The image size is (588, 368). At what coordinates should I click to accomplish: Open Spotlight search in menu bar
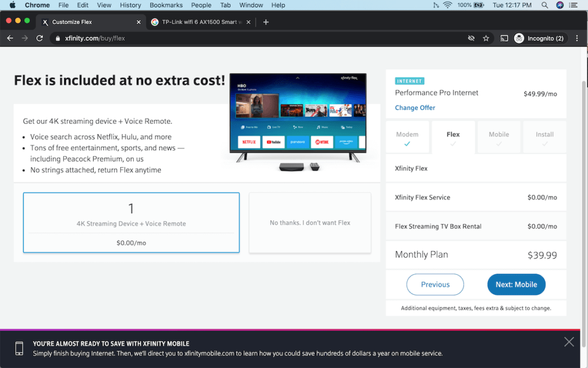(x=544, y=5)
